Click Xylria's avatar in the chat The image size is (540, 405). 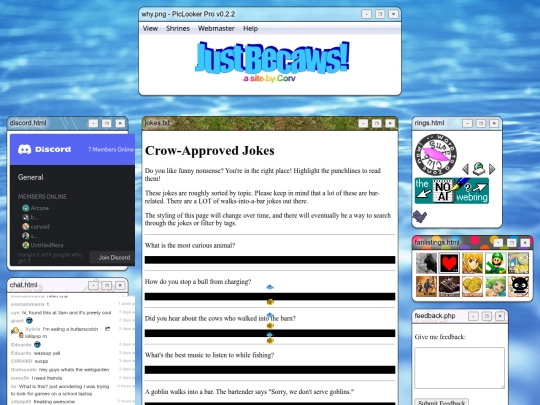click(15, 331)
